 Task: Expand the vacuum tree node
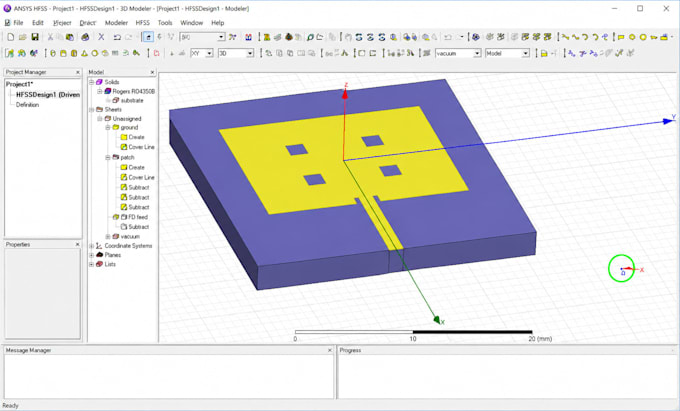tap(108, 236)
